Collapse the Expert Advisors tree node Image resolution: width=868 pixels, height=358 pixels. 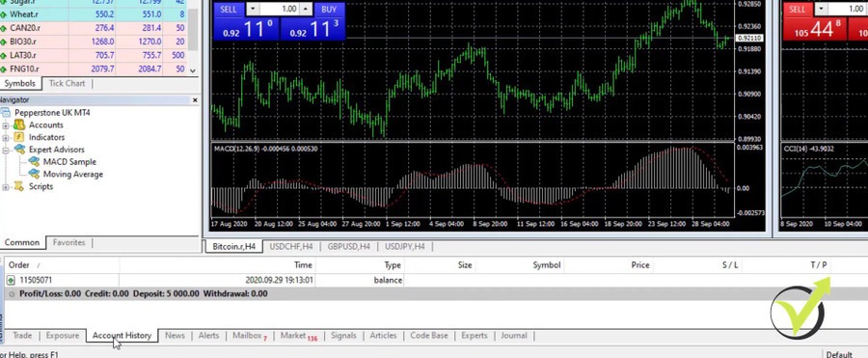pyautogui.click(x=6, y=150)
